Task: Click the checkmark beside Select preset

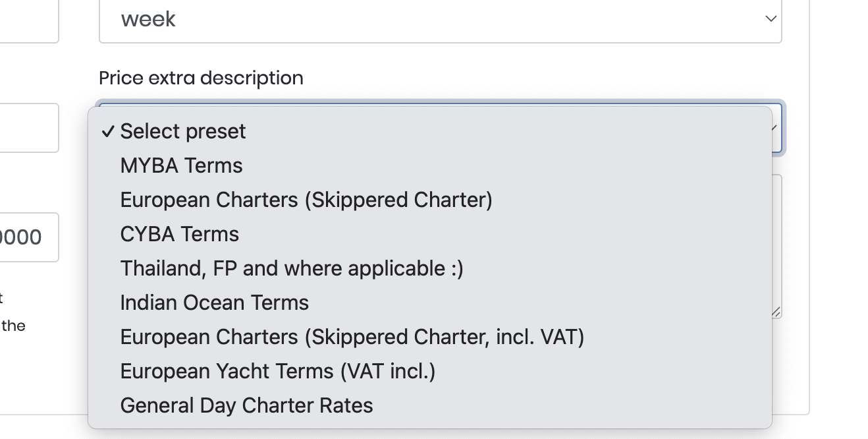Action: click(107, 131)
